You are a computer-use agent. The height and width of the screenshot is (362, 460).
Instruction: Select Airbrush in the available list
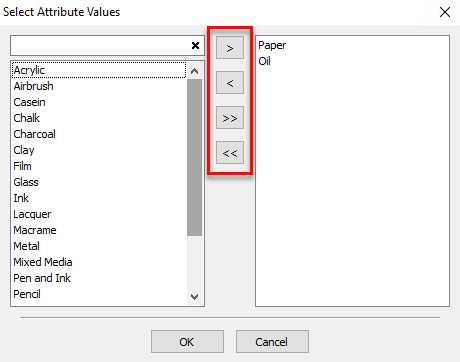(x=99, y=86)
